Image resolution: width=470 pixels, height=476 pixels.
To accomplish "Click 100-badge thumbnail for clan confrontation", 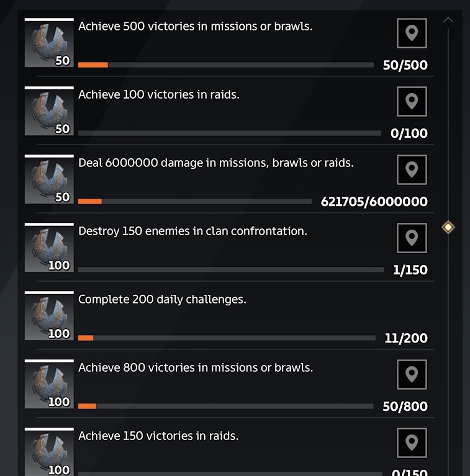I will [x=49, y=248].
